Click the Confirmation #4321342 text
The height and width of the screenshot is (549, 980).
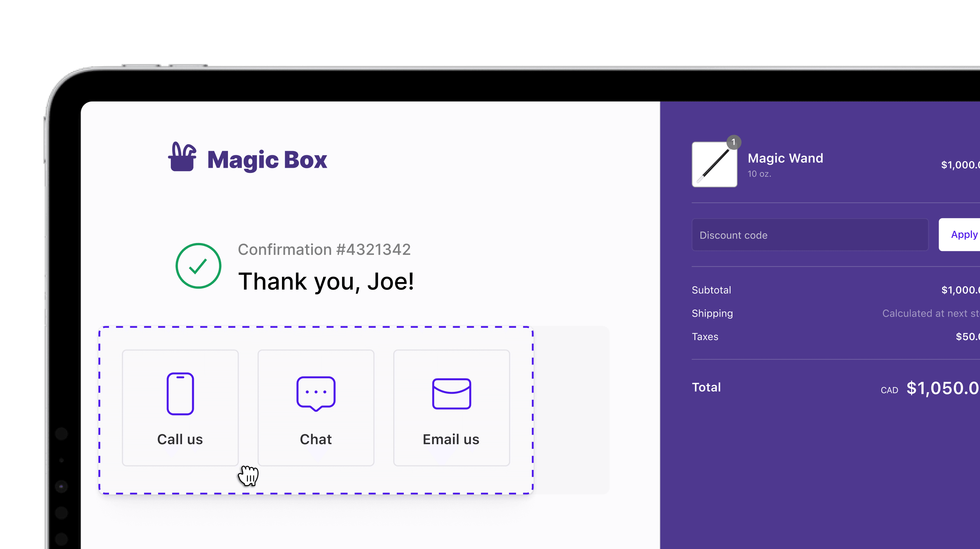(324, 249)
